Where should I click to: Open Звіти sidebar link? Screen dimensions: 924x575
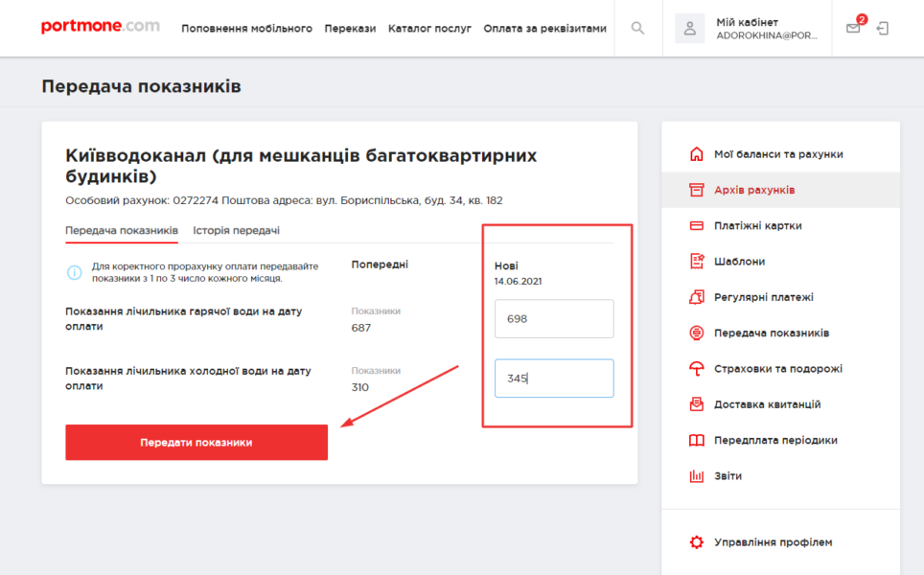tap(728, 476)
